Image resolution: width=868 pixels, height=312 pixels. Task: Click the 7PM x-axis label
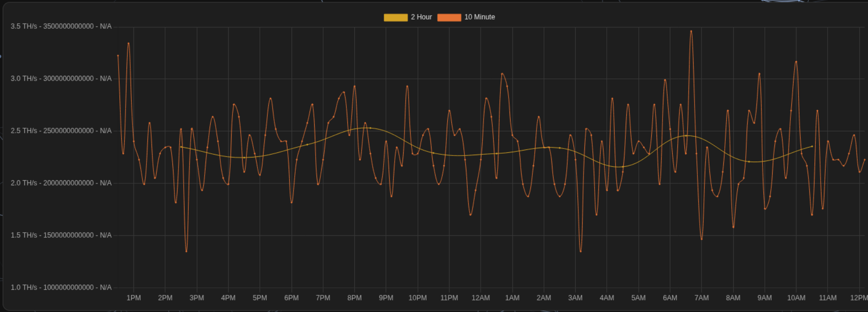323,298
